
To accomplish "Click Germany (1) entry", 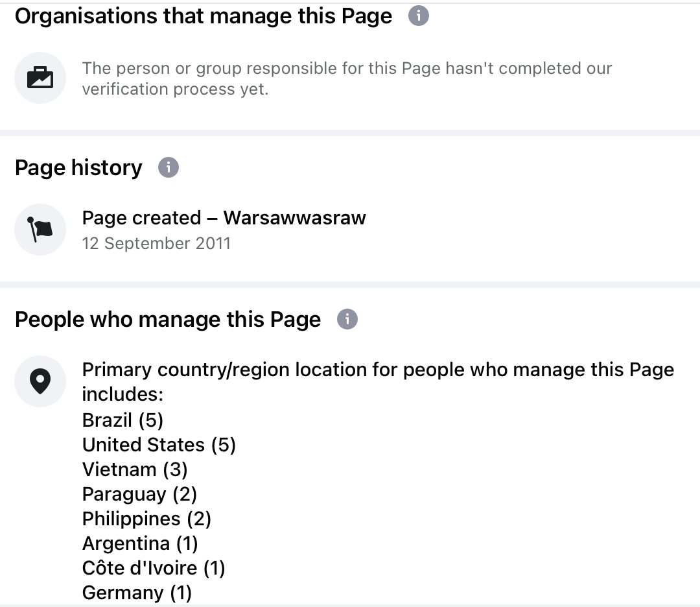I will [x=137, y=593].
